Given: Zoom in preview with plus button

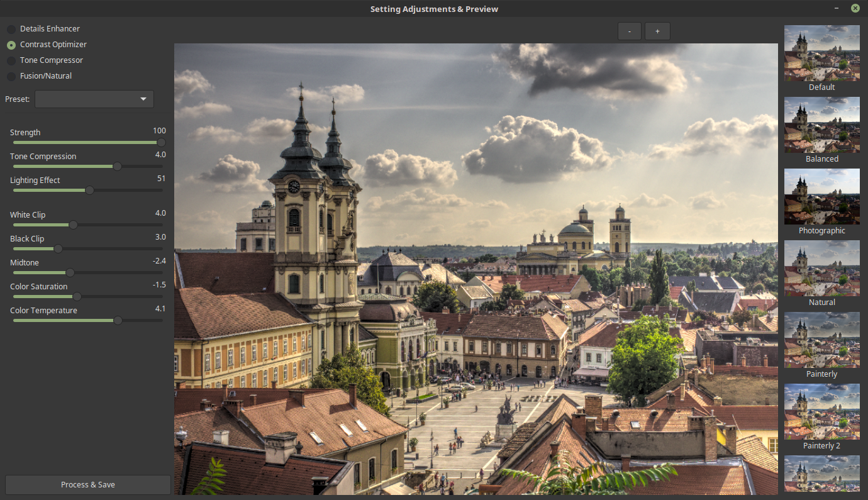Looking at the screenshot, I should coord(657,31).
